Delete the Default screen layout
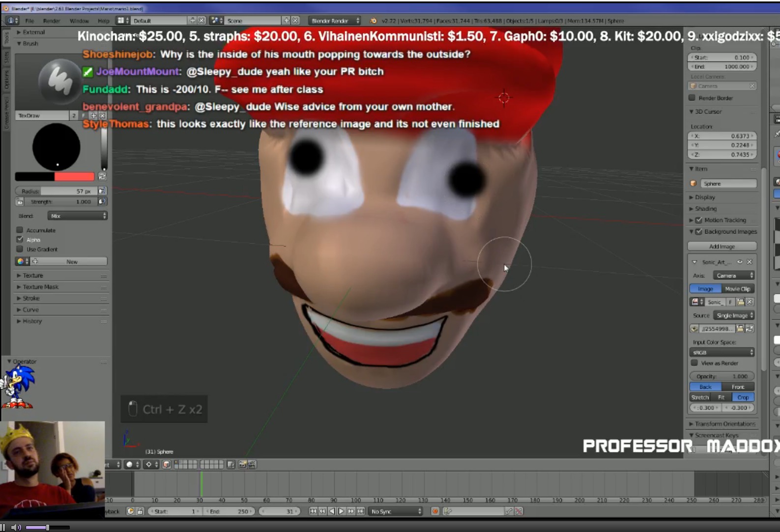The width and height of the screenshot is (780, 532). (201, 21)
